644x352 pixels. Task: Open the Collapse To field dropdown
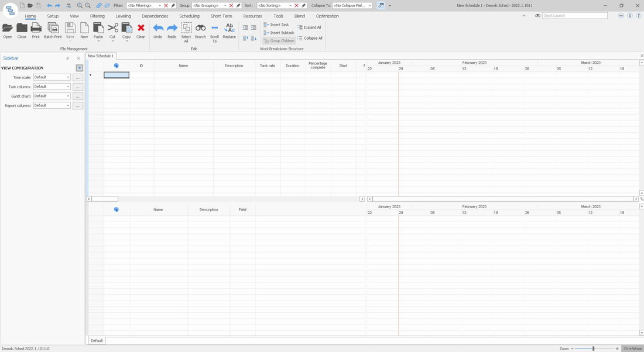pyautogui.click(x=352, y=5)
